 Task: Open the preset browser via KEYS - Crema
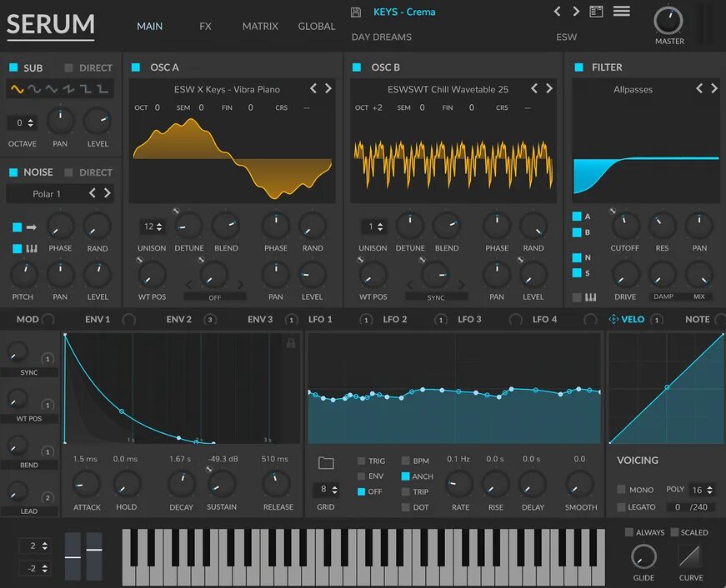click(x=403, y=11)
